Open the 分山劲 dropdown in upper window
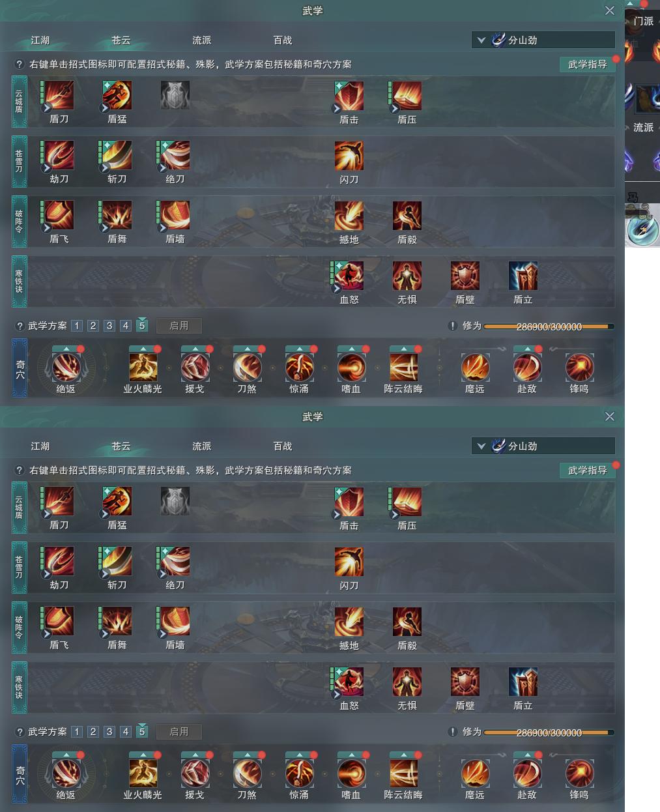Image resolution: width=660 pixels, height=812 pixels. (x=543, y=40)
